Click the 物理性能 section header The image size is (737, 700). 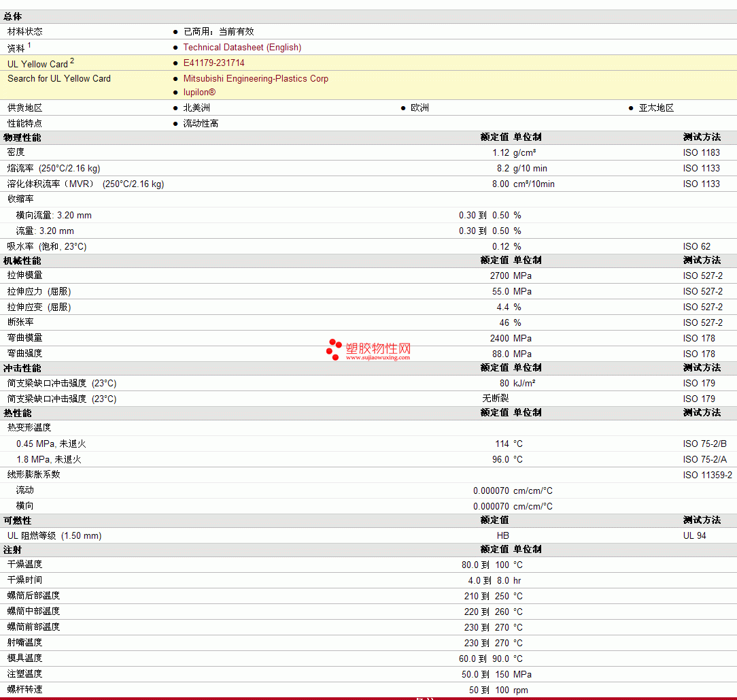click(22, 137)
